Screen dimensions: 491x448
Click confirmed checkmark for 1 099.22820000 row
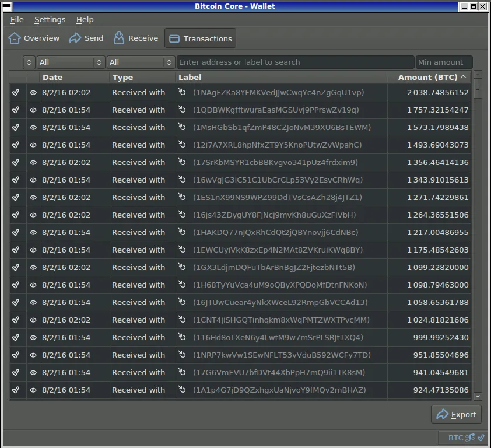pyautogui.click(x=16, y=268)
